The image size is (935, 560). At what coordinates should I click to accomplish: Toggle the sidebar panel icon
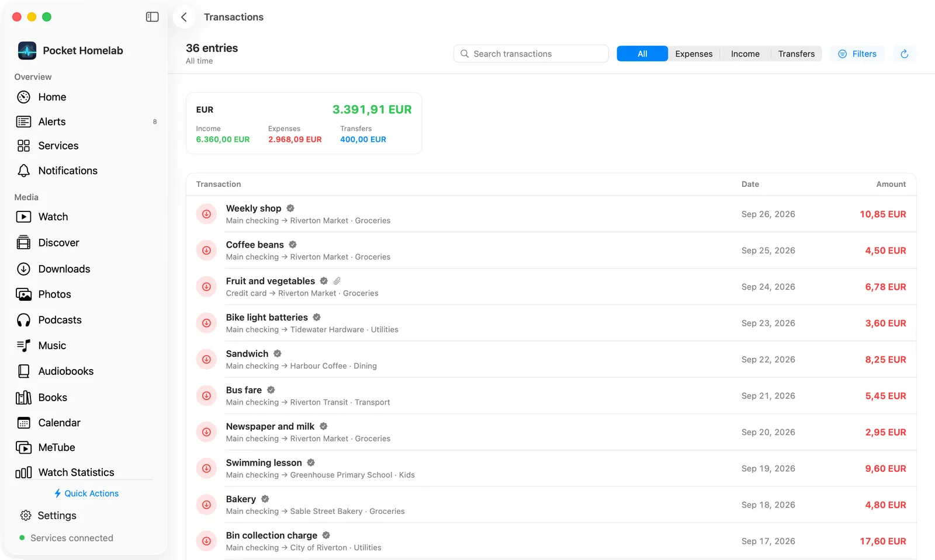152,17
